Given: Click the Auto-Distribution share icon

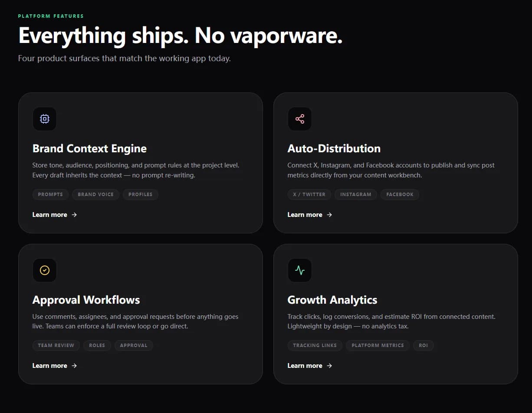Looking at the screenshot, I should click(300, 119).
